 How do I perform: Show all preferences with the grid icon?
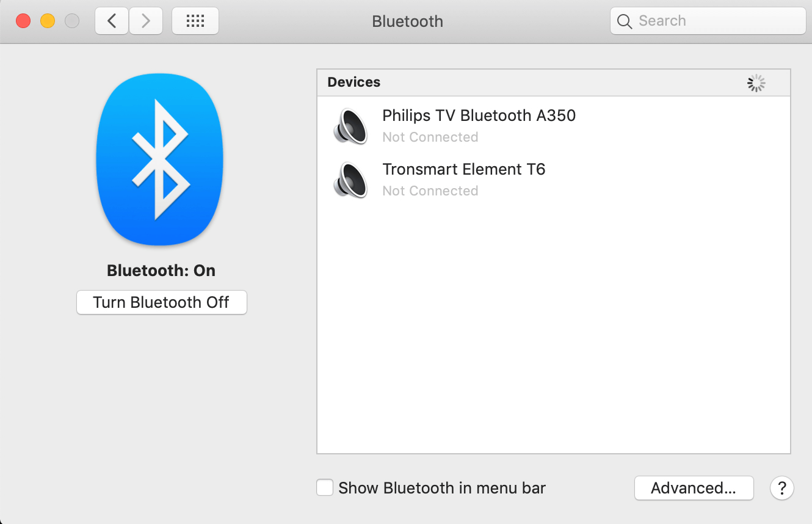coord(195,21)
